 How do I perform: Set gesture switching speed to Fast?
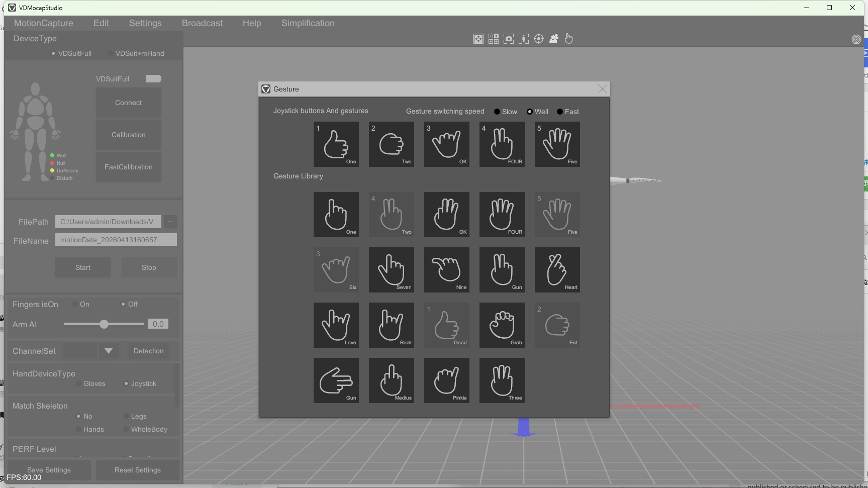coord(560,112)
